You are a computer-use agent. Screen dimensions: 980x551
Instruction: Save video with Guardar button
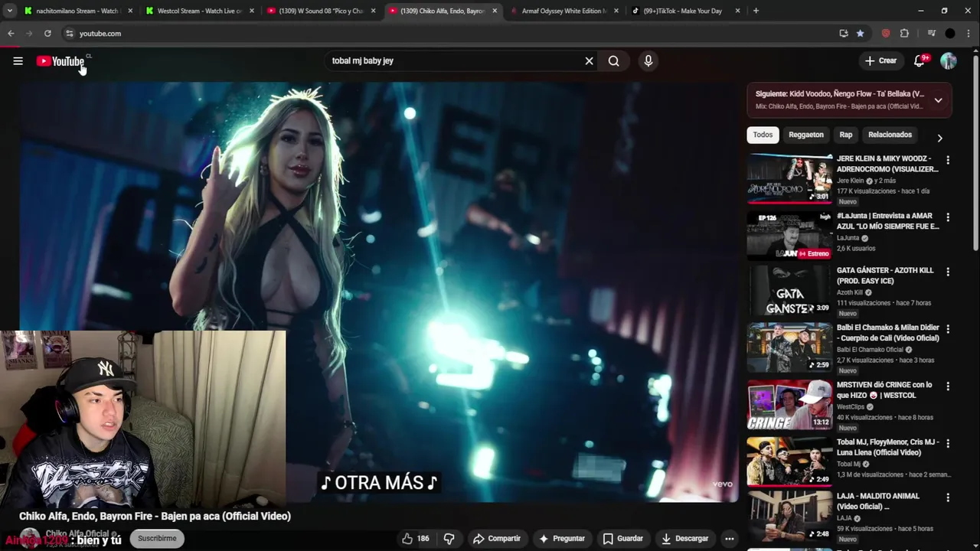(622, 539)
